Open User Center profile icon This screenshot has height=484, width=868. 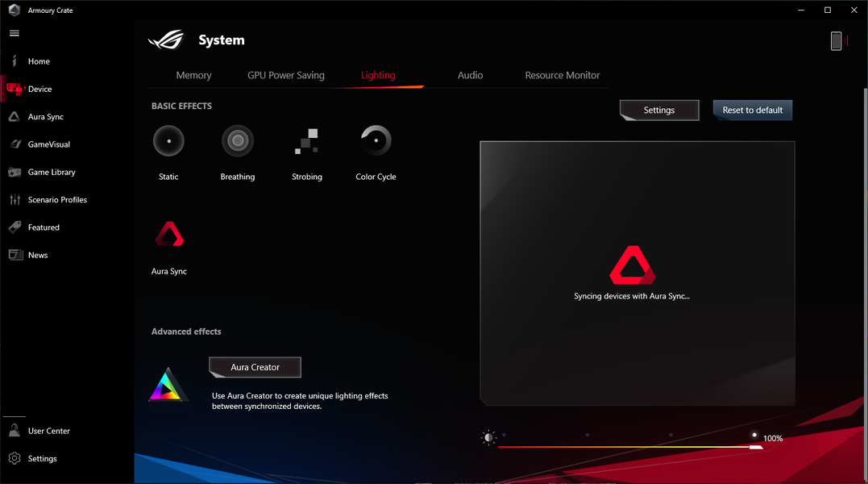pyautogui.click(x=15, y=430)
